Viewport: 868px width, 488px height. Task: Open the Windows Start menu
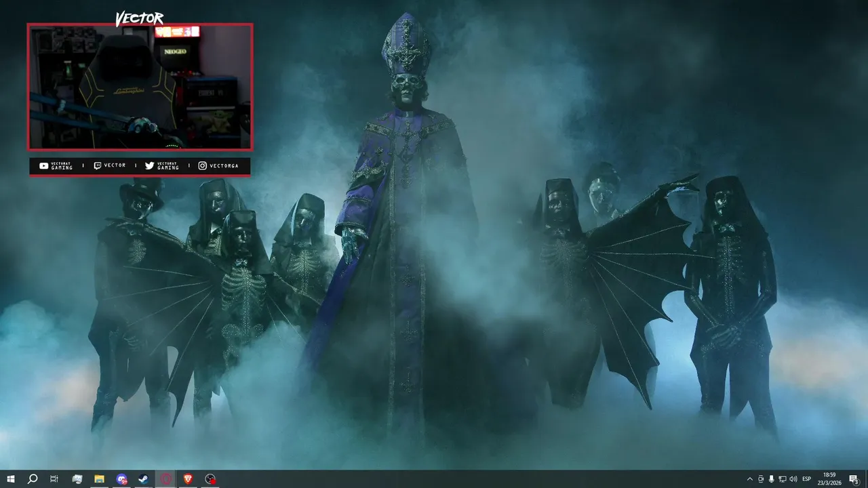[11, 479]
